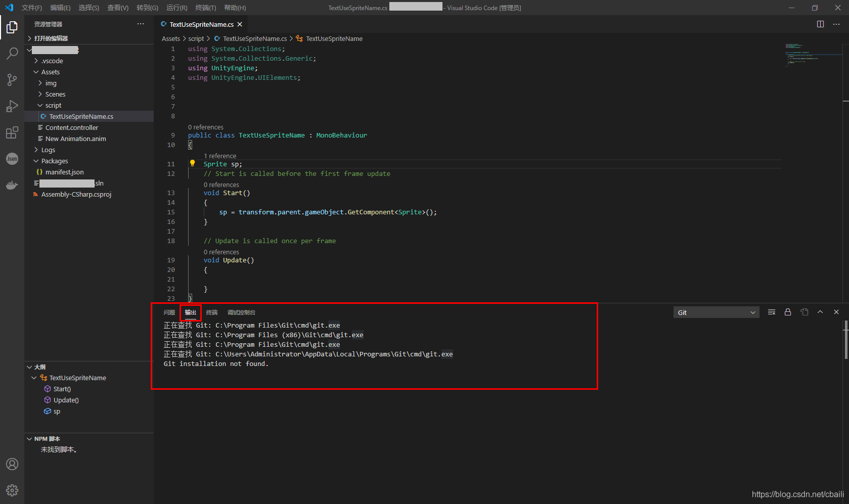Collapse the Assets folder
Viewport: 849px width, 504px height.
point(36,72)
